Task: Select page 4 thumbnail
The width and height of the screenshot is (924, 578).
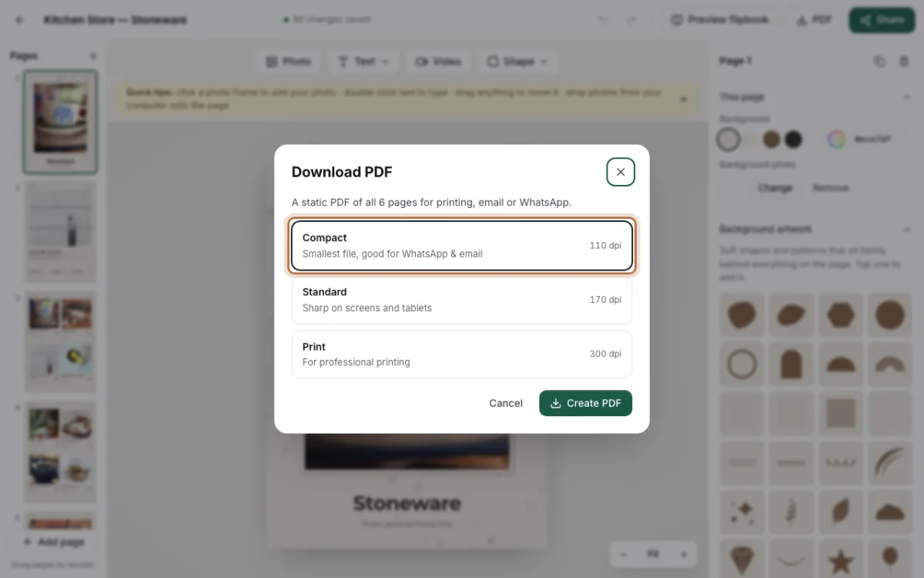Action: click(60, 452)
